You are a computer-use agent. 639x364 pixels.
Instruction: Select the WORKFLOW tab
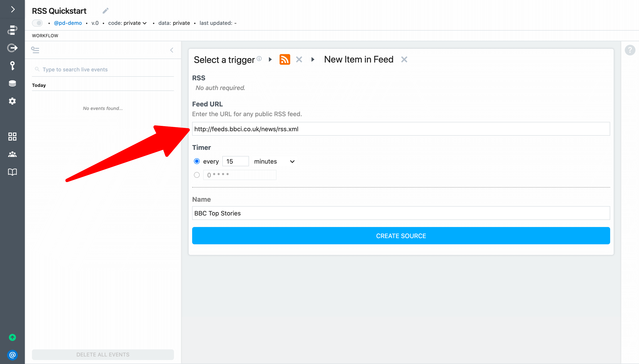coord(45,35)
